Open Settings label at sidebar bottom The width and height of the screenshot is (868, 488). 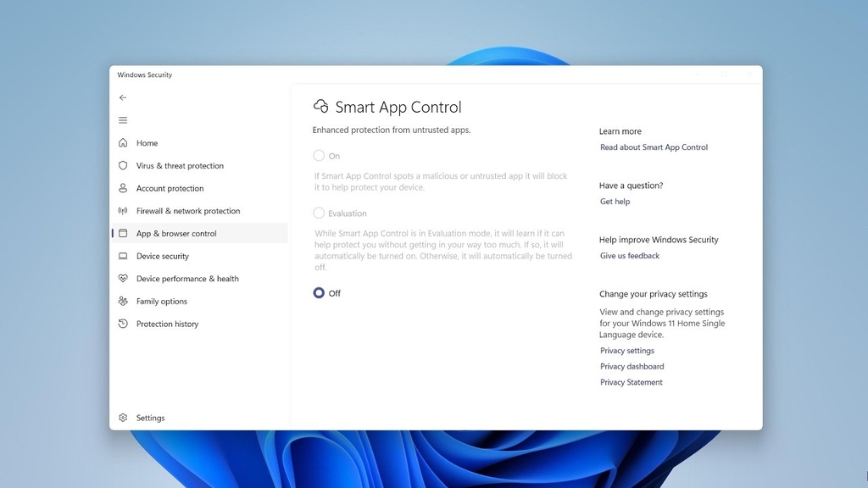point(151,418)
